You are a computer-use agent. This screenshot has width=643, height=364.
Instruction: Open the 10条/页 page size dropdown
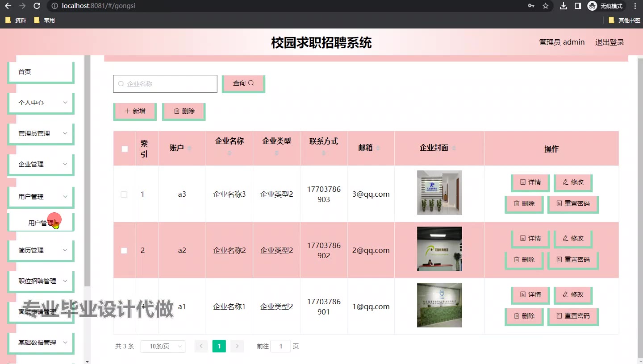tap(163, 347)
